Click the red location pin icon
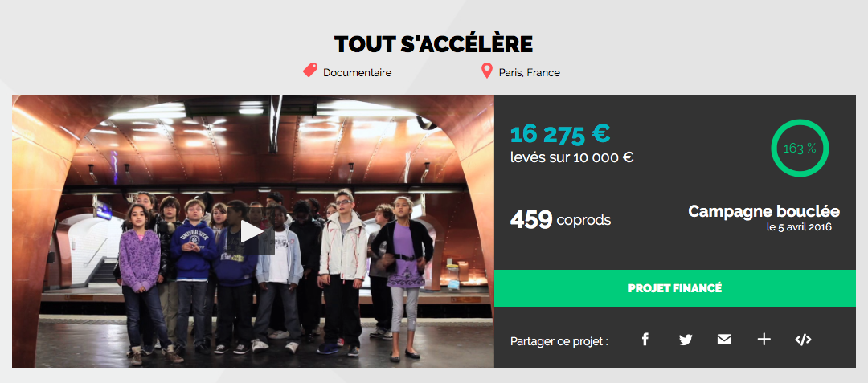Viewport: 868px width, 383px height. pos(486,71)
